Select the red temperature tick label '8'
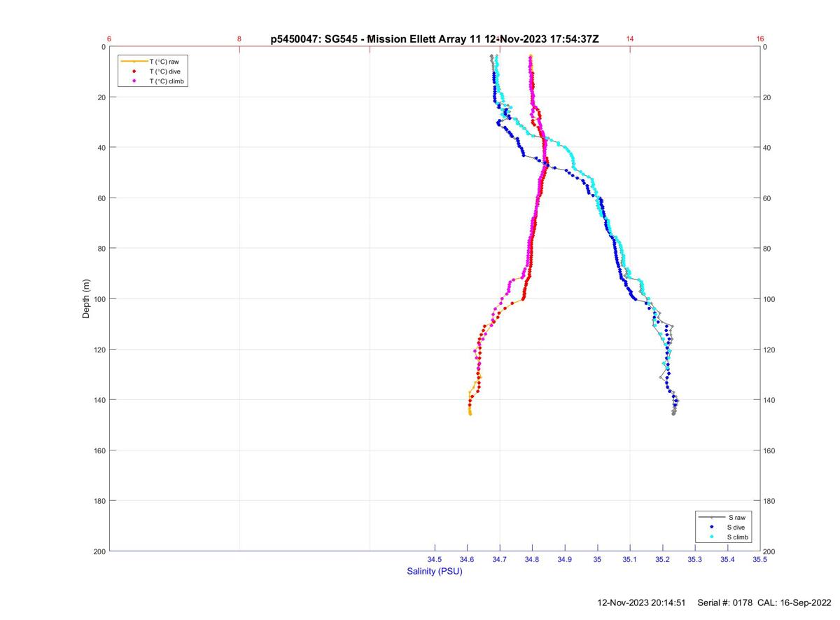Screen dimensions: 840x620 click(x=239, y=39)
